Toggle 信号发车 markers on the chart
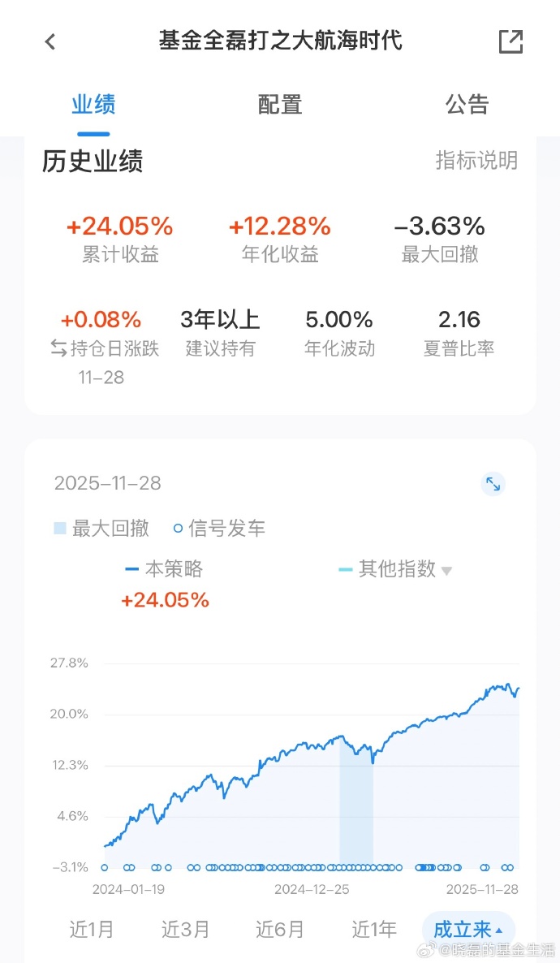The width and height of the screenshot is (560, 963). coord(219,528)
